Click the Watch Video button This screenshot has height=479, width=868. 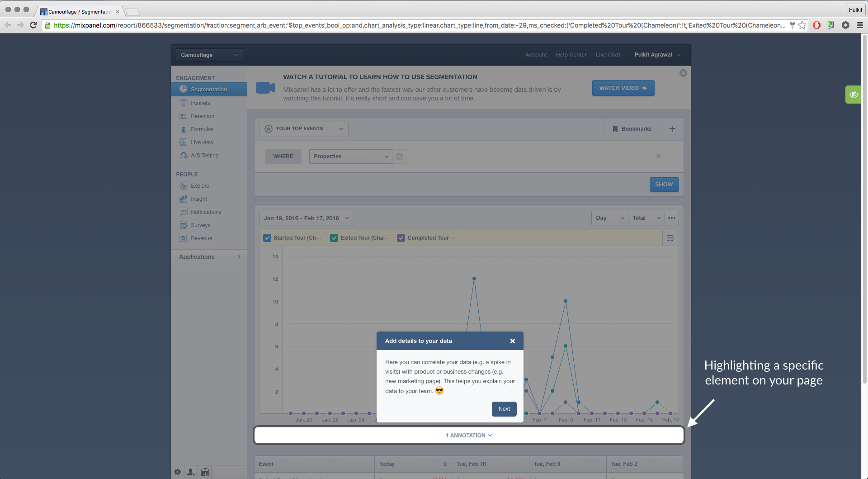click(623, 88)
